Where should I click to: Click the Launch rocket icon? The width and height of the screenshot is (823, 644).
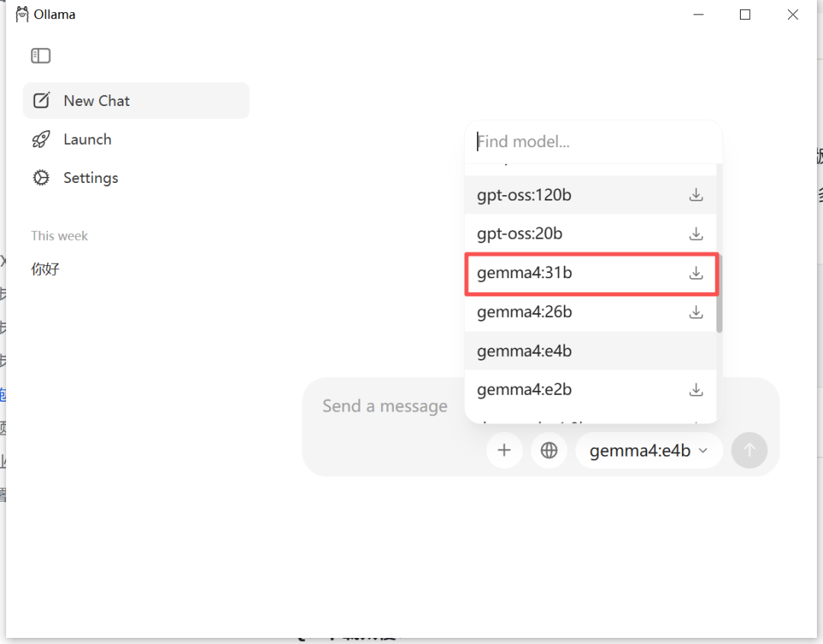click(x=41, y=139)
